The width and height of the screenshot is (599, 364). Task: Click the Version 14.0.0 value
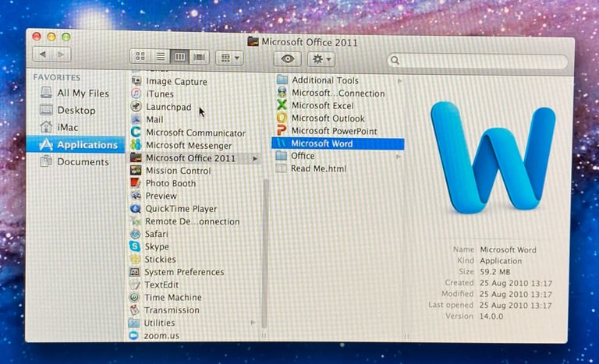(x=491, y=316)
